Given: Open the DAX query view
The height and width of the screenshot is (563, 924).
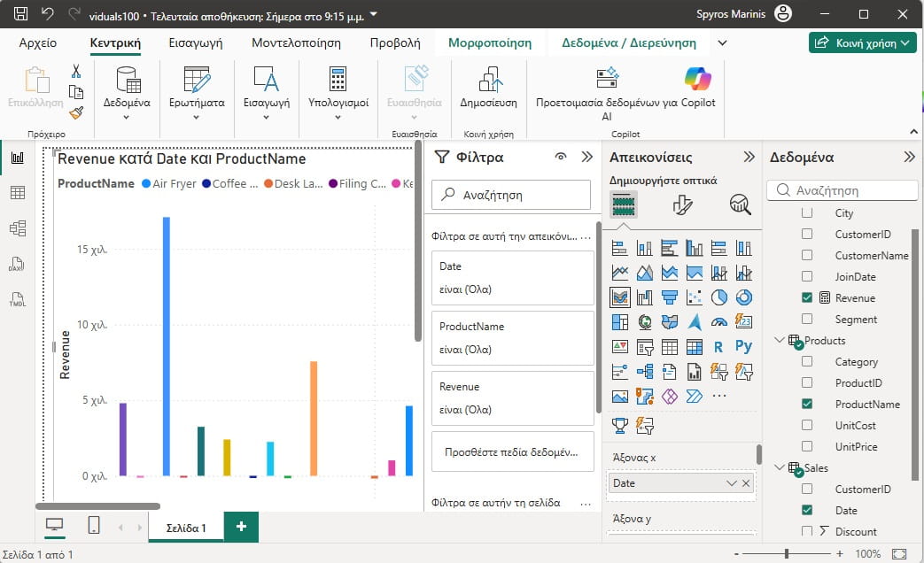Looking at the screenshot, I should [x=17, y=264].
